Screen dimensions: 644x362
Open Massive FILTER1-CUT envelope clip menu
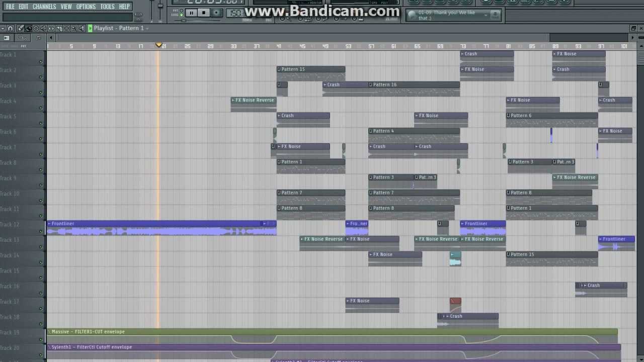tap(49, 332)
